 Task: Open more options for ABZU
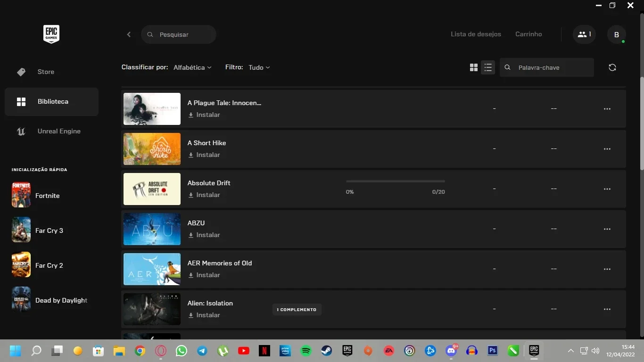607,229
